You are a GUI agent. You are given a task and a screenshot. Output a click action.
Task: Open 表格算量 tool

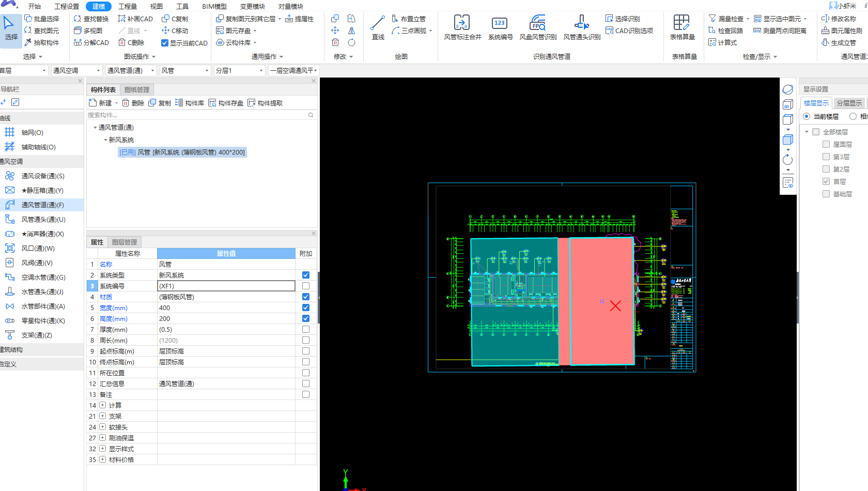[x=682, y=28]
